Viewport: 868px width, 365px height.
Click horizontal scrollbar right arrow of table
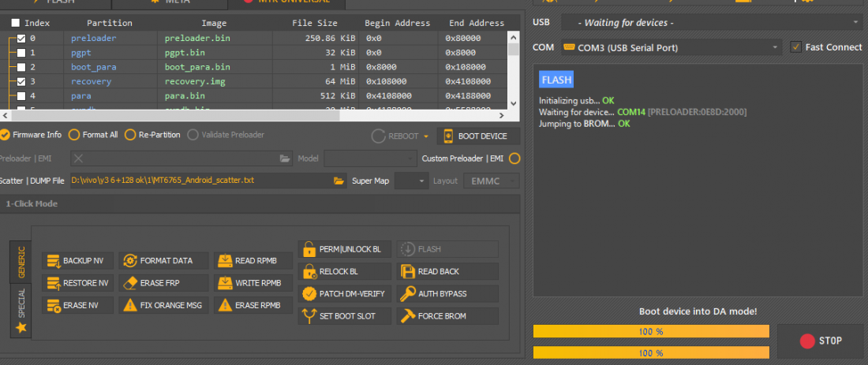(x=502, y=116)
